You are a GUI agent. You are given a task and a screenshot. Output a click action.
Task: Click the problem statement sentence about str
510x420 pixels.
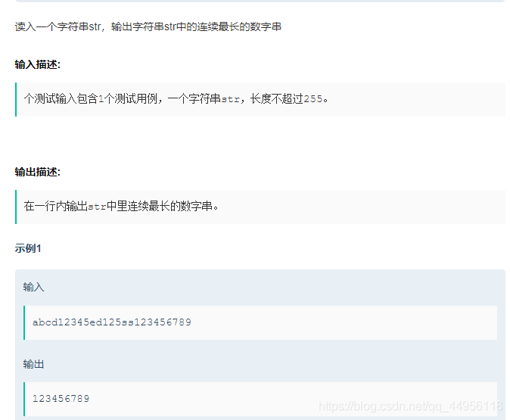pos(148,26)
